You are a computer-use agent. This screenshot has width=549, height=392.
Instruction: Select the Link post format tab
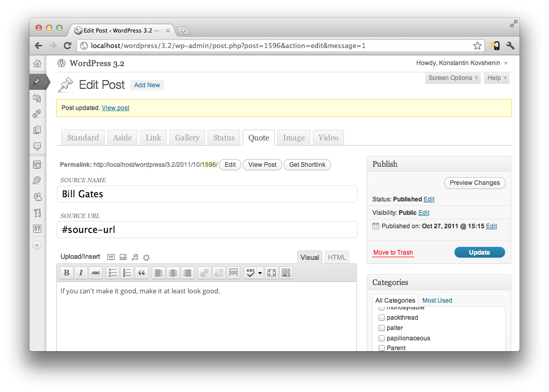[153, 137]
